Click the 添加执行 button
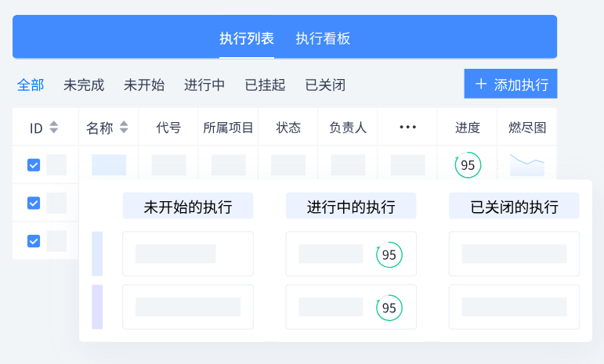Screen dimensions: 604x364 coord(511,84)
